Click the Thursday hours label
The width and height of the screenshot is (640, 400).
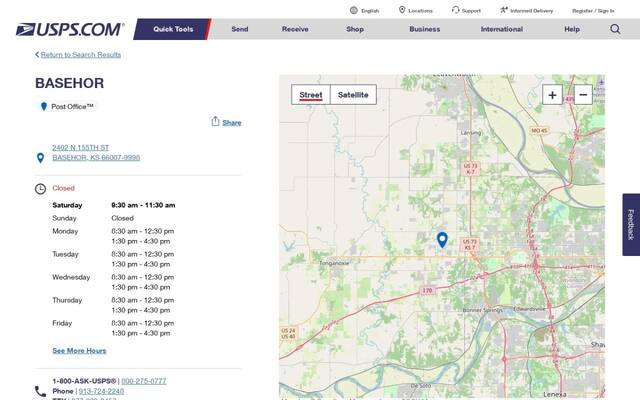coord(67,300)
